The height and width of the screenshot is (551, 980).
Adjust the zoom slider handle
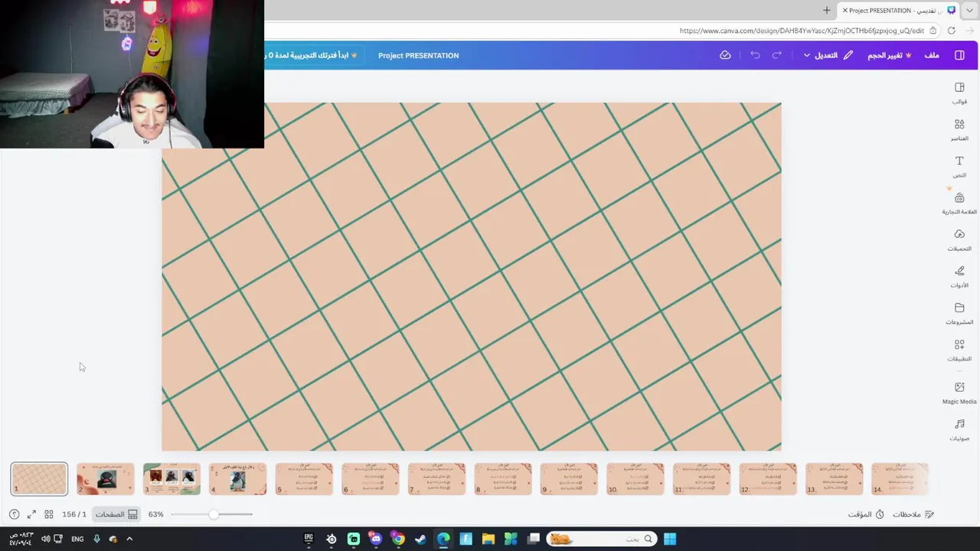(x=214, y=514)
